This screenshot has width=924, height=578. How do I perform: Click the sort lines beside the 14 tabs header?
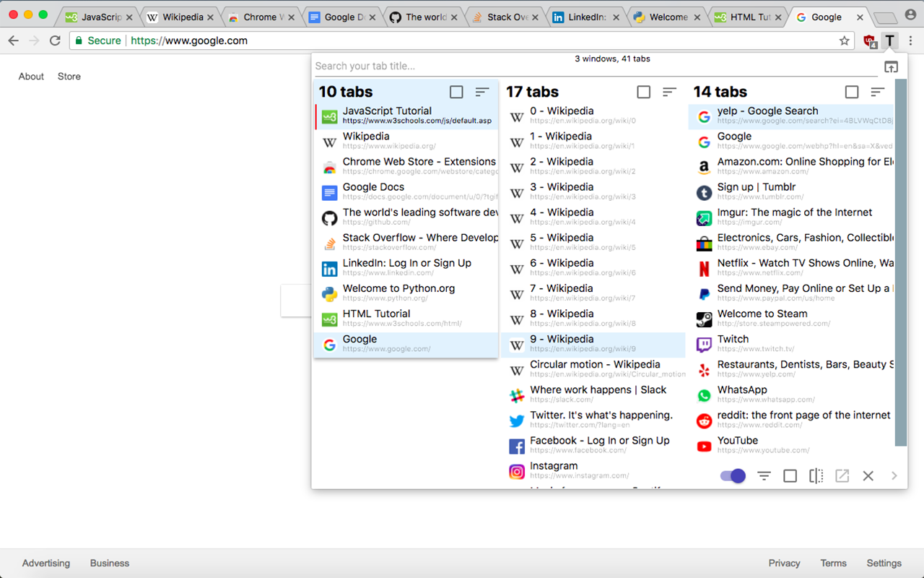click(877, 92)
